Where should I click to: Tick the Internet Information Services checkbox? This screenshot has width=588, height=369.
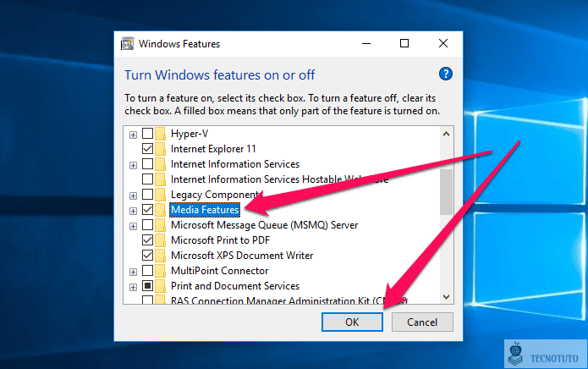148,164
